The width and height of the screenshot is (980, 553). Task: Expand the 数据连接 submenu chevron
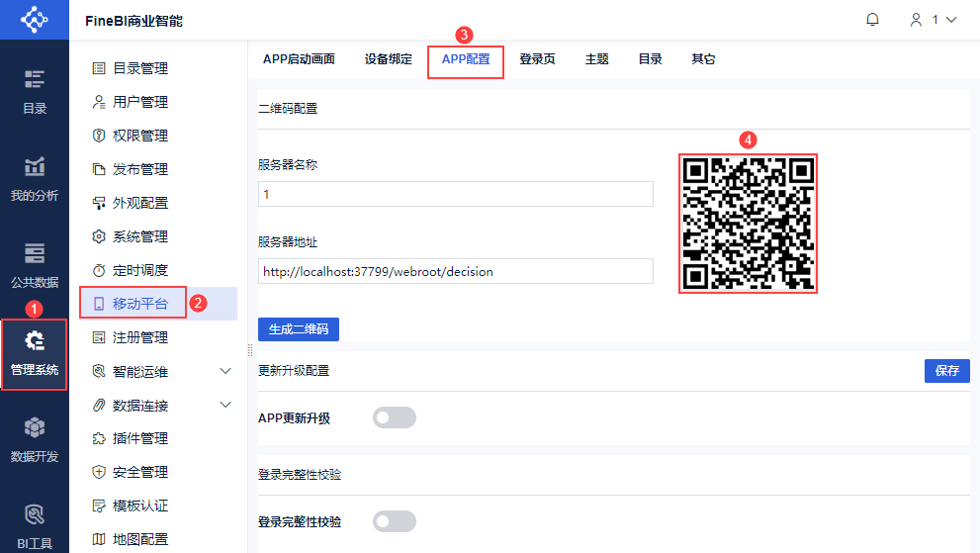coord(225,405)
